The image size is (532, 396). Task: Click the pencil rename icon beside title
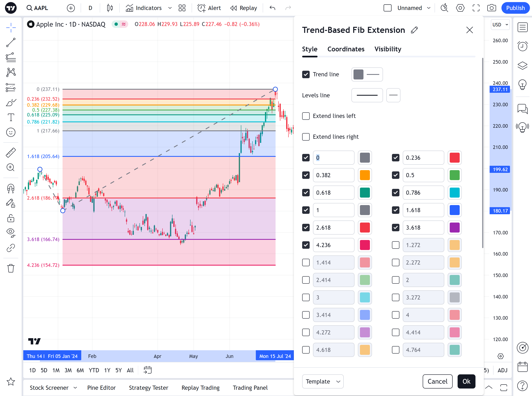click(414, 30)
